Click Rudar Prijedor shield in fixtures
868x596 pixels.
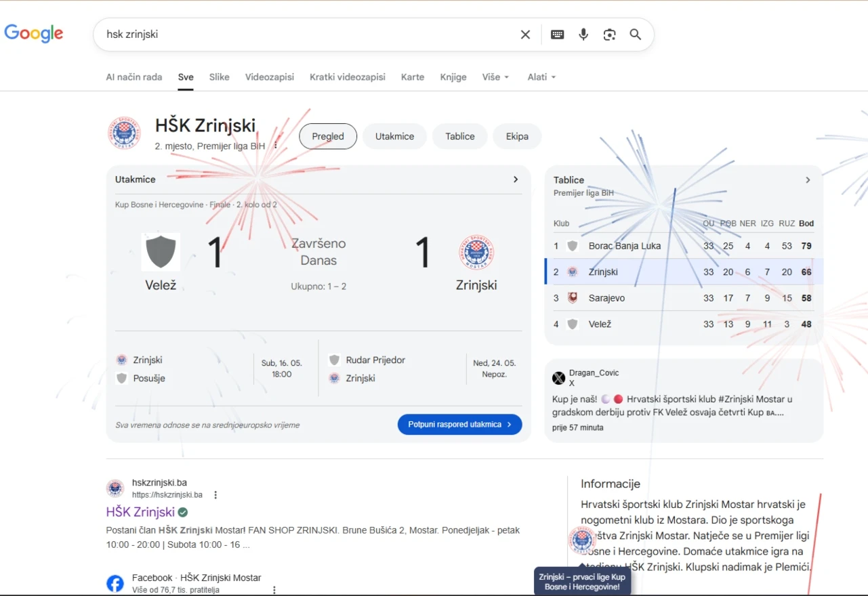click(334, 360)
